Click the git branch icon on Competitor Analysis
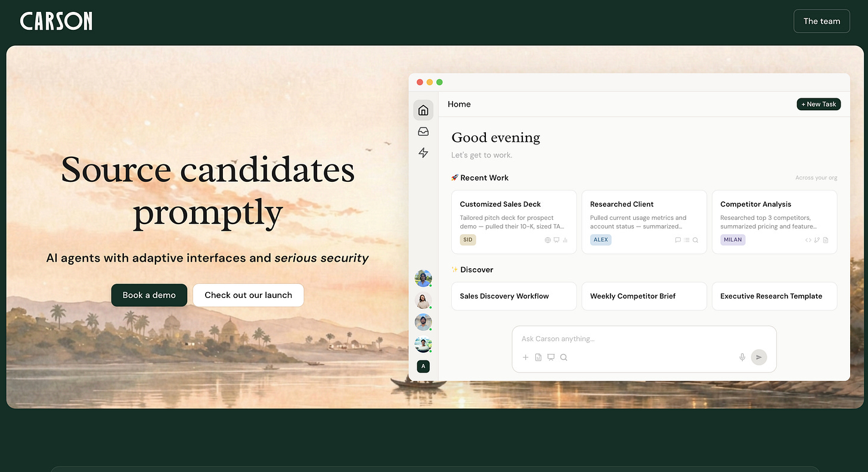 (817, 240)
